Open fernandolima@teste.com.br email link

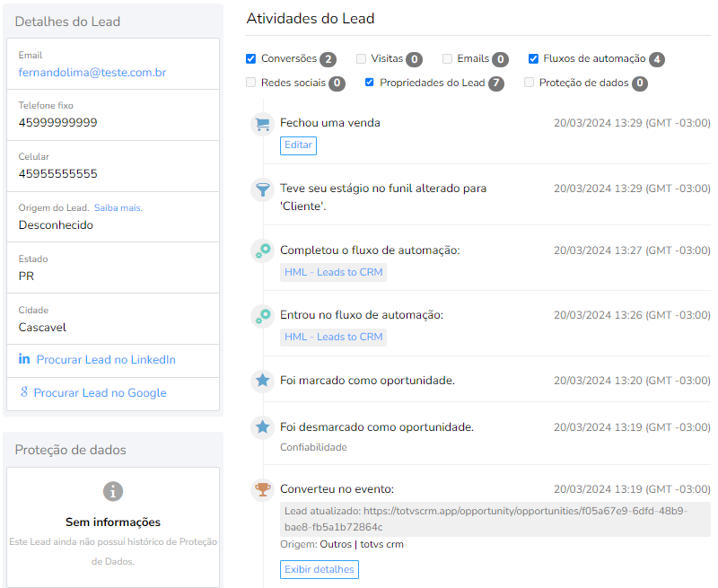click(x=92, y=73)
